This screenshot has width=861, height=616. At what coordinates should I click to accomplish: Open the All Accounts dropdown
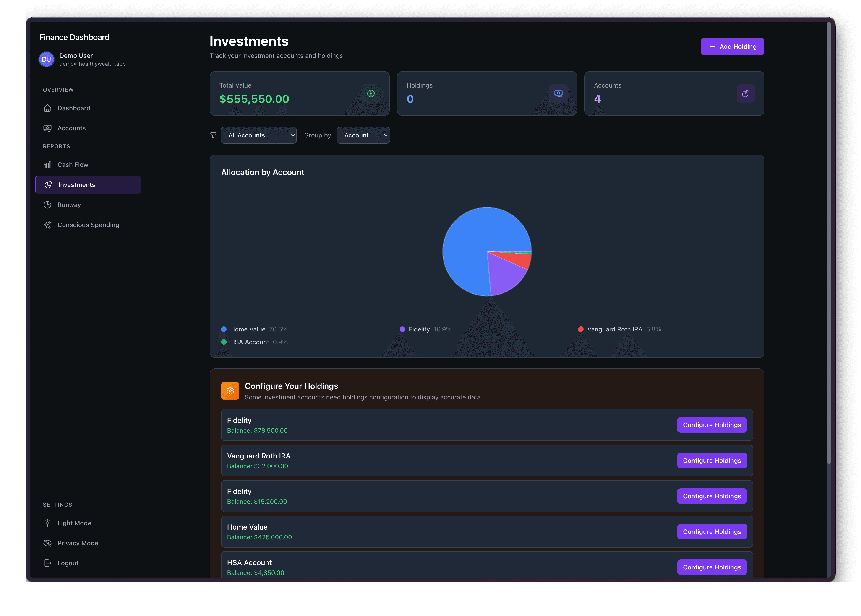pyautogui.click(x=258, y=135)
